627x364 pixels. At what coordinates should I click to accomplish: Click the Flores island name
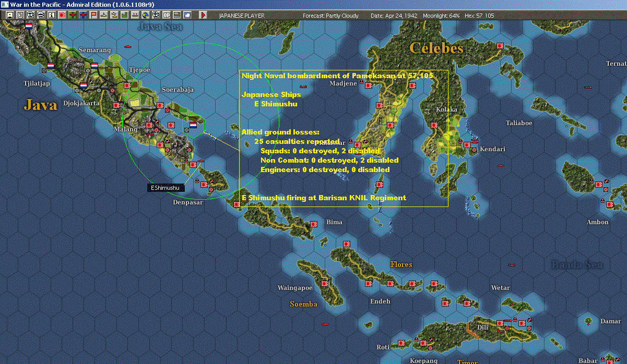coord(401,264)
